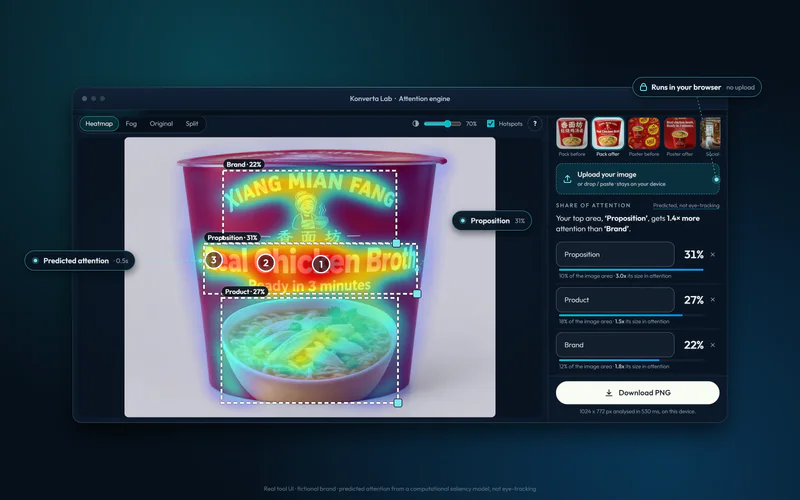Remove the Proposition area with its X
800x500 pixels.
pos(713,254)
